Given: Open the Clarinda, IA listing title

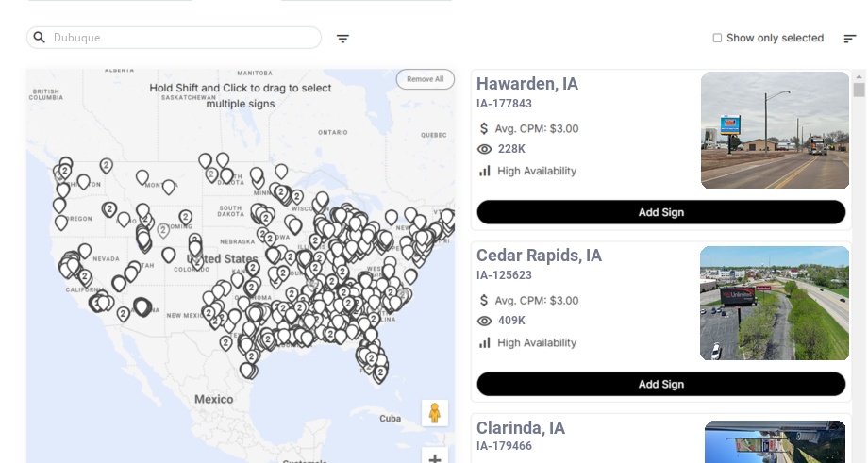Looking at the screenshot, I should [521, 427].
